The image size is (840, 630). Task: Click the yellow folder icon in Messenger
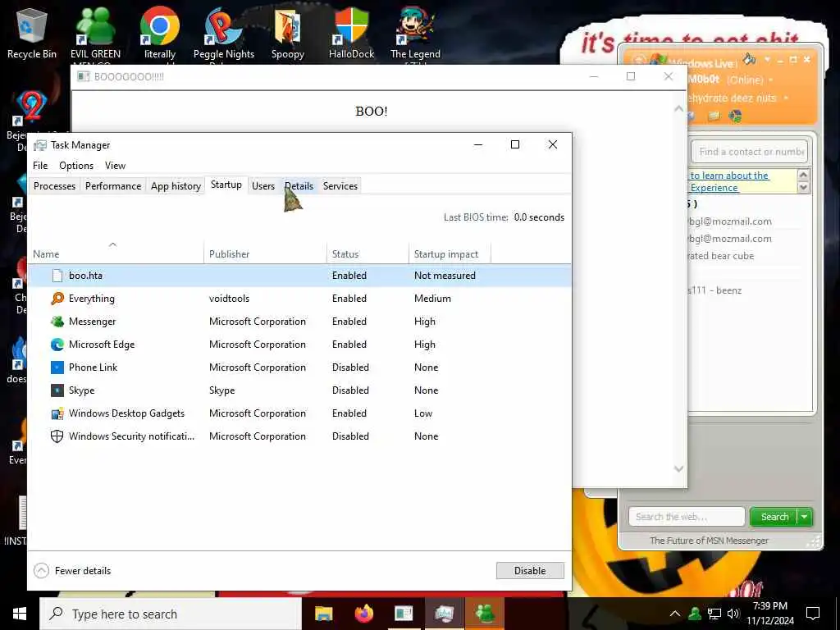click(714, 116)
